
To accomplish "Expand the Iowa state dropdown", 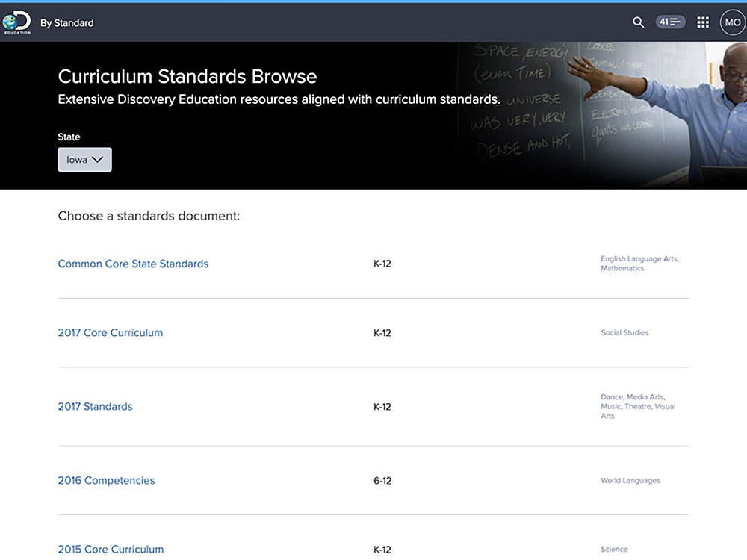I will [84, 160].
